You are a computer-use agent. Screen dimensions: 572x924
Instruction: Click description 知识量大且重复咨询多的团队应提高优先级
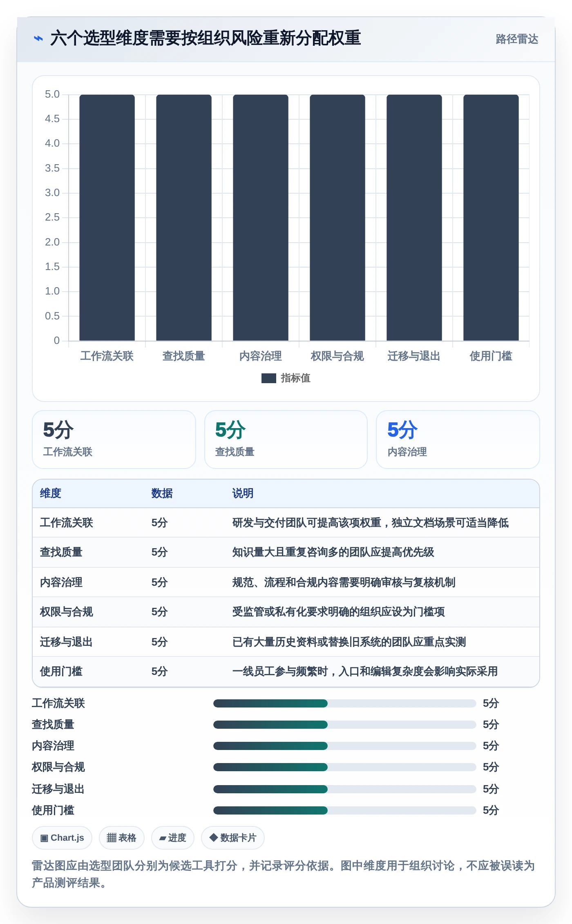click(x=333, y=552)
